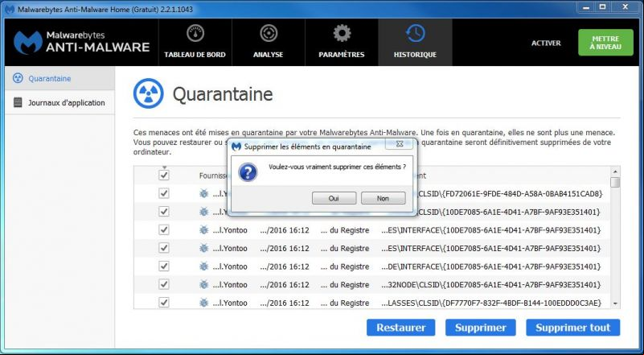Click the Paramètres gear icon
This screenshot has height=355, width=644.
[342, 34]
